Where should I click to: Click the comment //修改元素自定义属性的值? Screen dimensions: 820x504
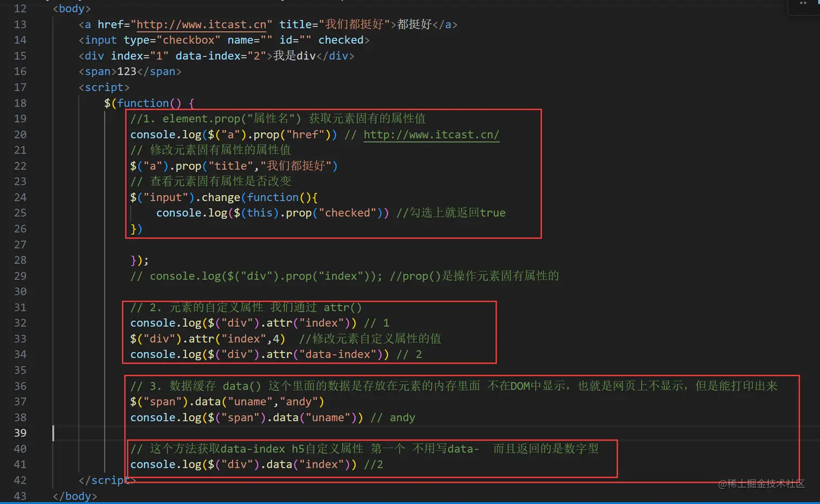tap(370, 339)
